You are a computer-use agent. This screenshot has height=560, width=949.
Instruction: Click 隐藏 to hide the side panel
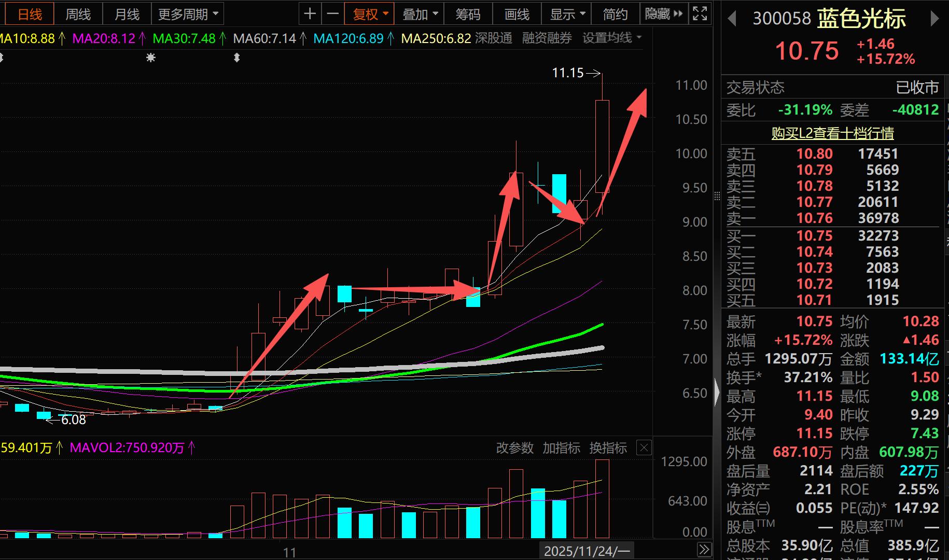point(664,15)
